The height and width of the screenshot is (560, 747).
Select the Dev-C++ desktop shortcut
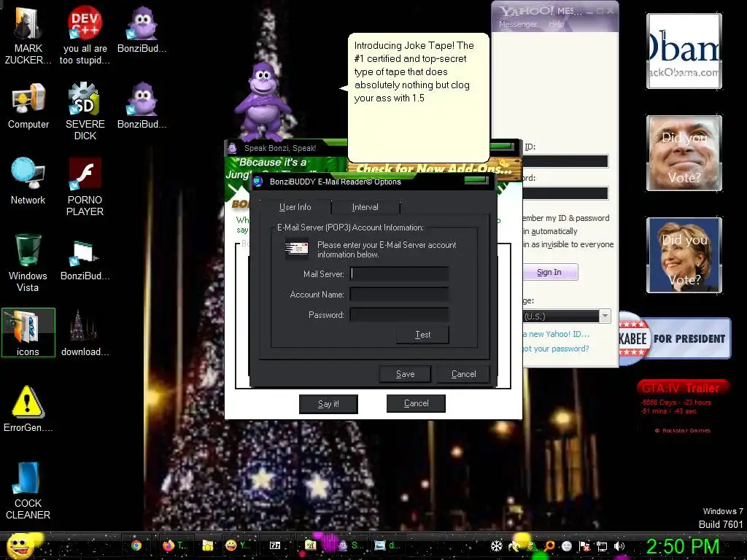pos(85,36)
